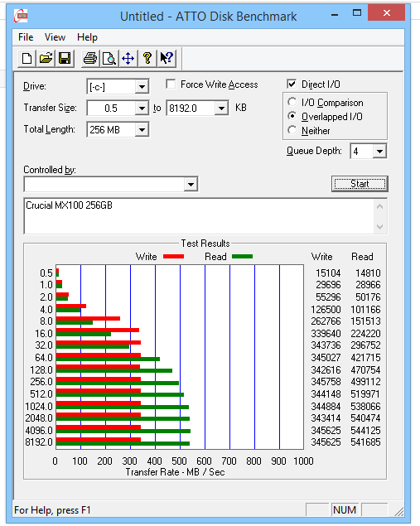Open the Total Length dropdown
This screenshot has width=420, height=526.
click(142, 130)
